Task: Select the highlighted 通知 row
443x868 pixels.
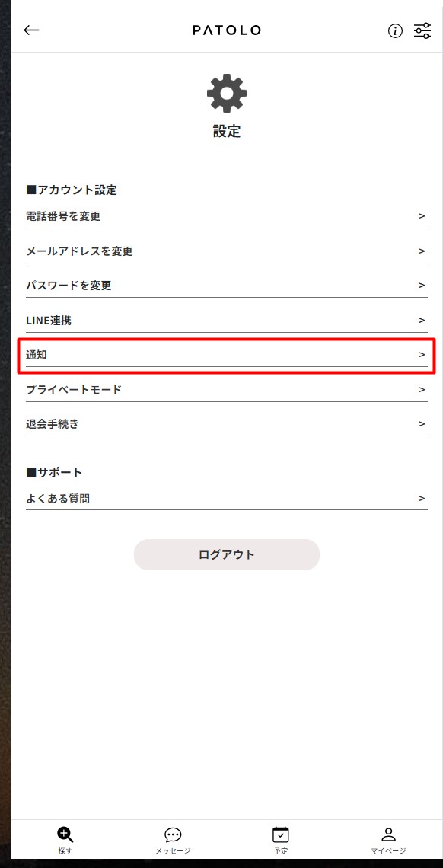Action: point(227,356)
